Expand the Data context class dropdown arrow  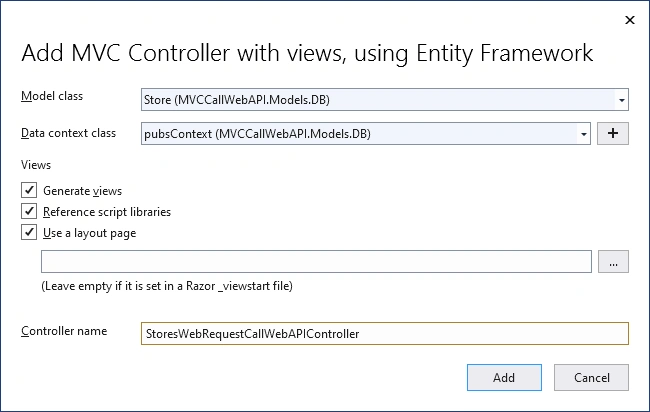click(583, 134)
